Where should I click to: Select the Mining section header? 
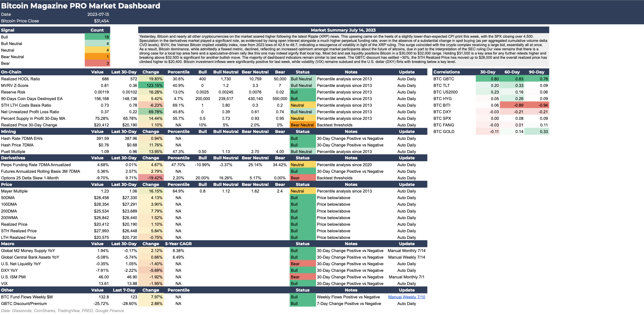pyautogui.click(x=8, y=131)
